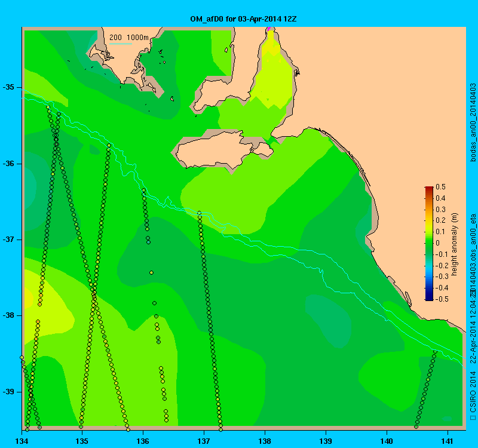Click the vertical 'CSIRO 2014' credit text
The image size is (478, 448).
[473, 391]
